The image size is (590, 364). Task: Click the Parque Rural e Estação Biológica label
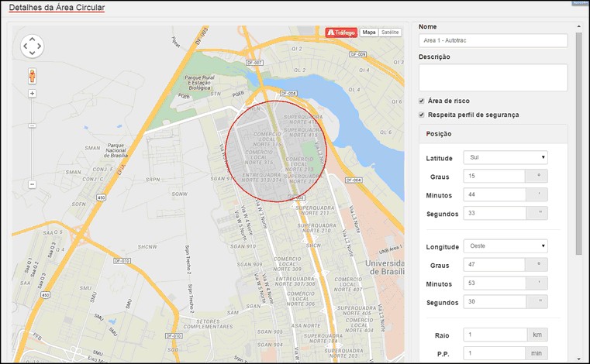tap(199, 82)
